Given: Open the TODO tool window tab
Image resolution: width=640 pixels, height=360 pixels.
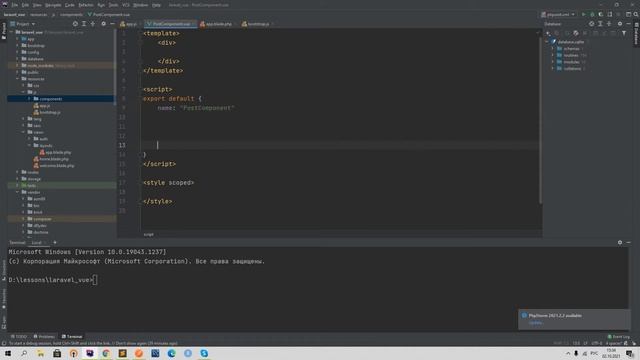Looking at the screenshot, I should tap(19, 337).
